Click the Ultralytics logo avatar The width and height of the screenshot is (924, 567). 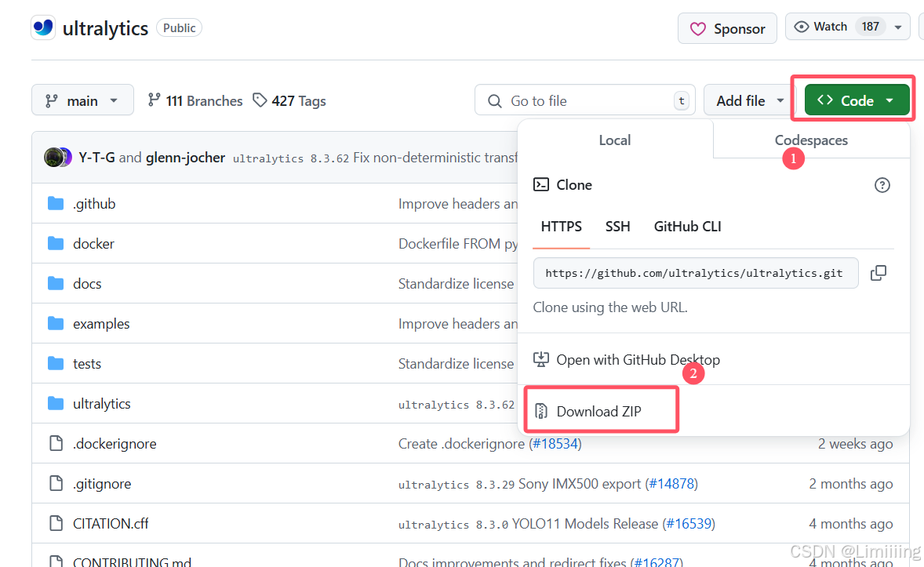44,27
